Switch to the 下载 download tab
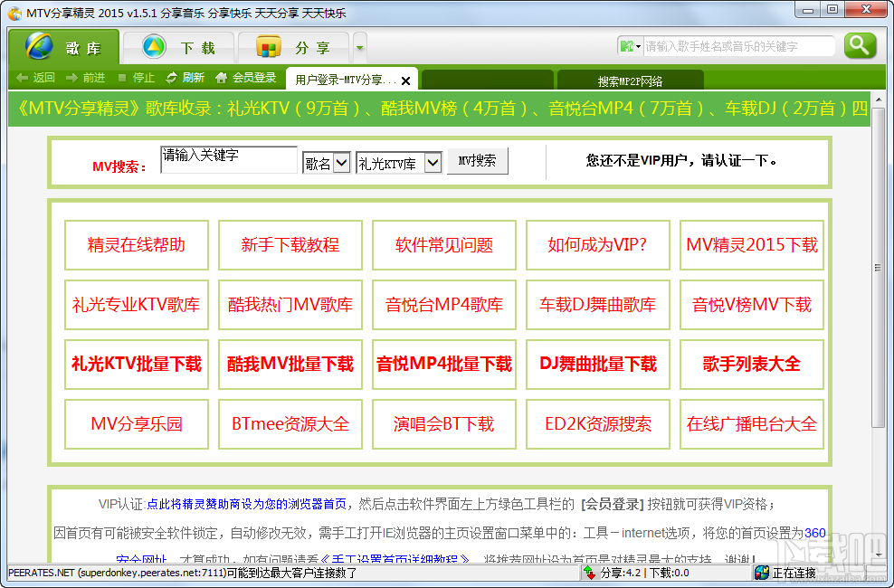Viewport: 894px width, 588px height. pyautogui.click(x=178, y=47)
